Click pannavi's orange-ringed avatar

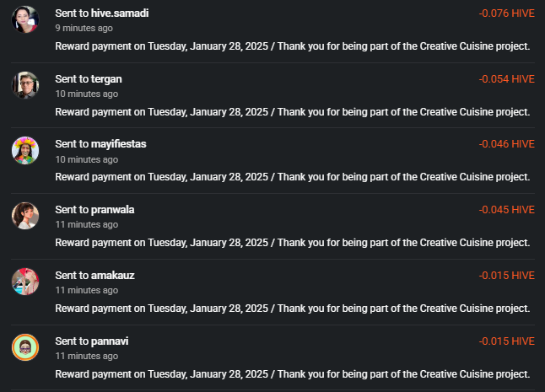point(25,347)
